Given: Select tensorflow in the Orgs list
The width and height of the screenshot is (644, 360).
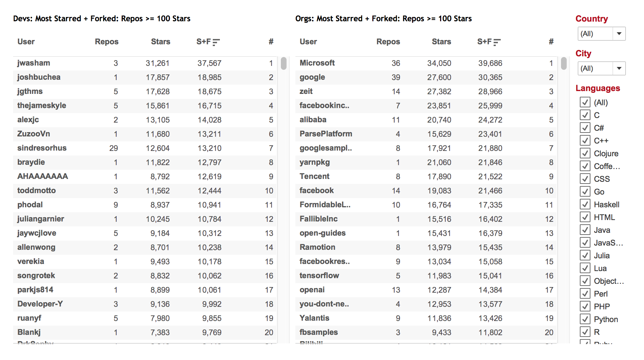Looking at the screenshot, I should point(319,276).
